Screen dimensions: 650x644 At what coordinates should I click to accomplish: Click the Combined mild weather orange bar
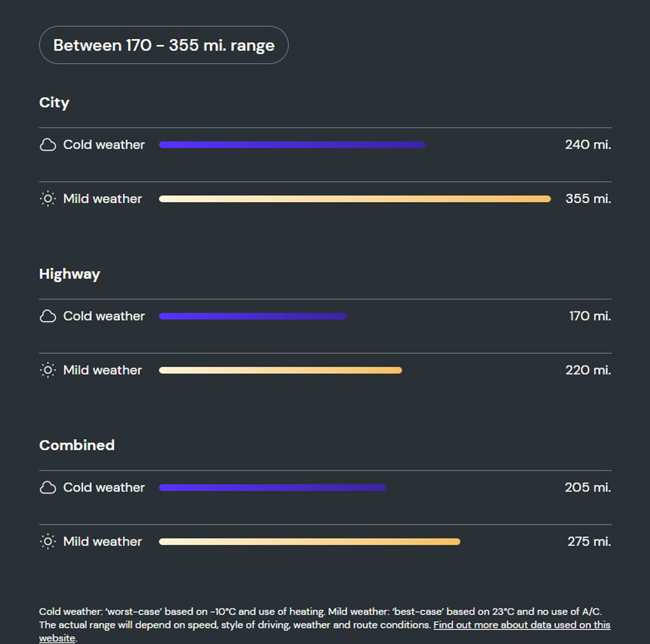click(310, 542)
